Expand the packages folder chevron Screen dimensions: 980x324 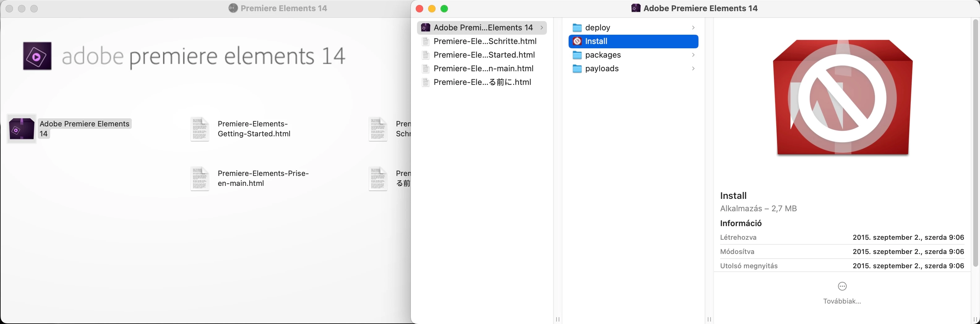click(x=693, y=55)
